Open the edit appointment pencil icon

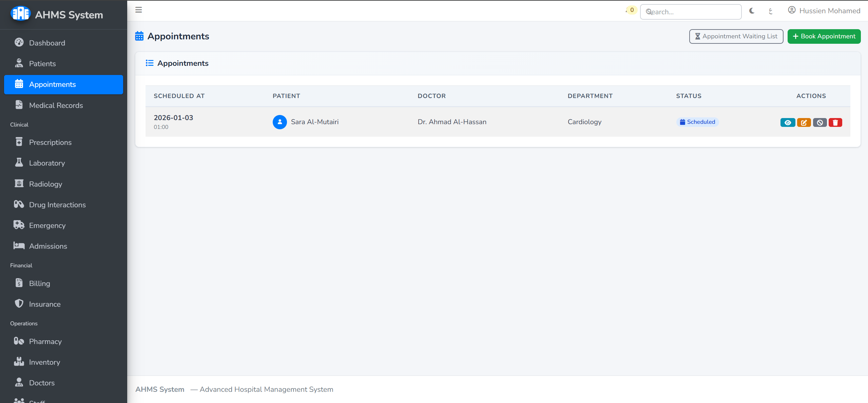(x=804, y=122)
